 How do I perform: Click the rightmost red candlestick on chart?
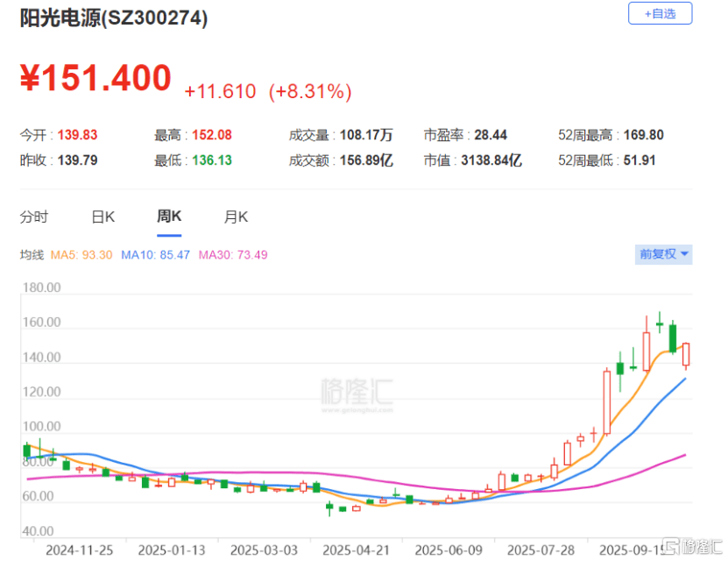pyautogui.click(x=686, y=354)
